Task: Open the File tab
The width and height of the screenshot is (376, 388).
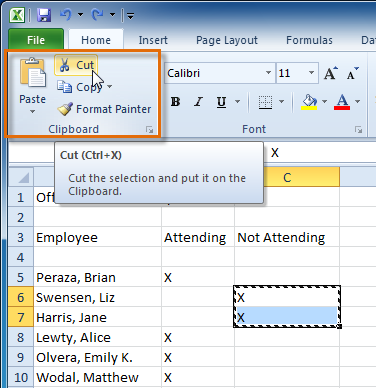Action: point(36,40)
